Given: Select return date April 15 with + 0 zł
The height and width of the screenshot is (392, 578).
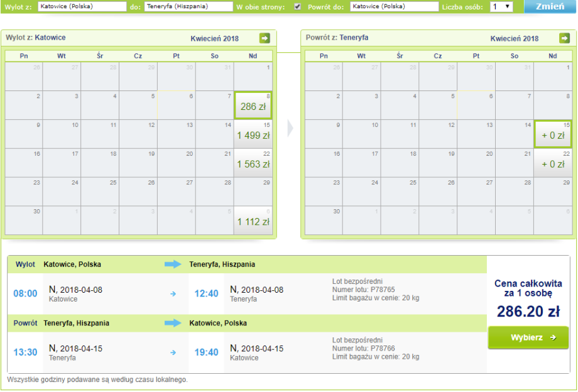Looking at the screenshot, I should 552,134.
